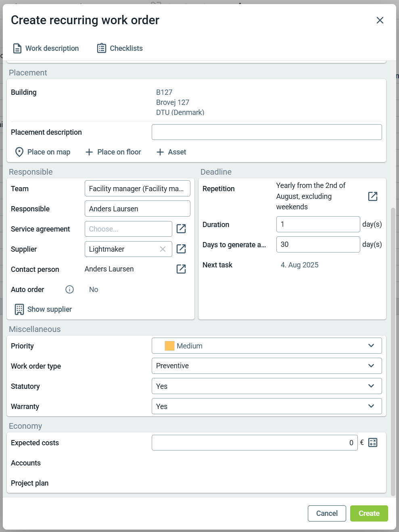Viewport: 399px width, 532px height.
Task: Open the Repetition edit popup icon
Action: (372, 196)
